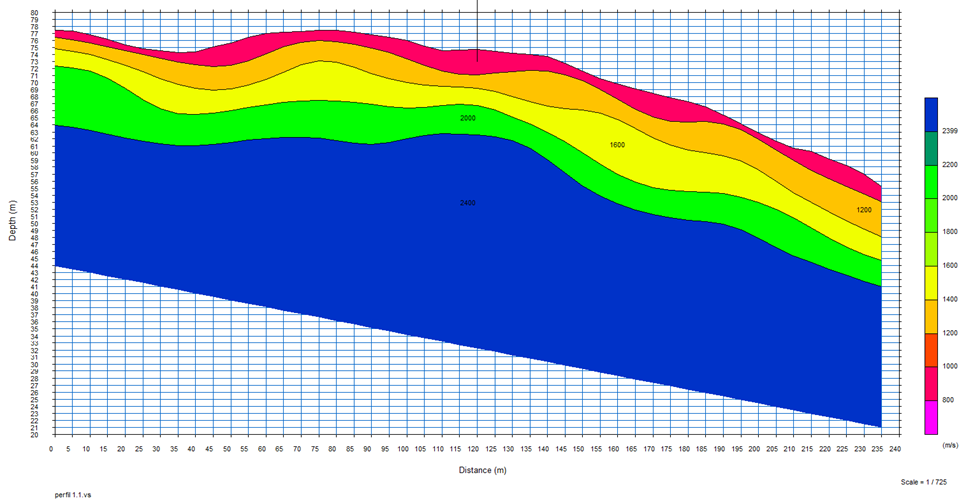Viewport: 966px width, 503px height.
Task: Click distance axis tick label 0
Action: [x=51, y=449]
